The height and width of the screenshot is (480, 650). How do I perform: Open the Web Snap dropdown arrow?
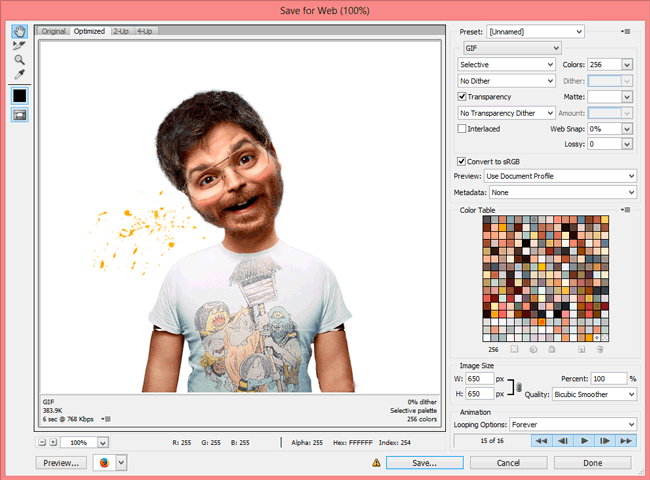tap(627, 129)
